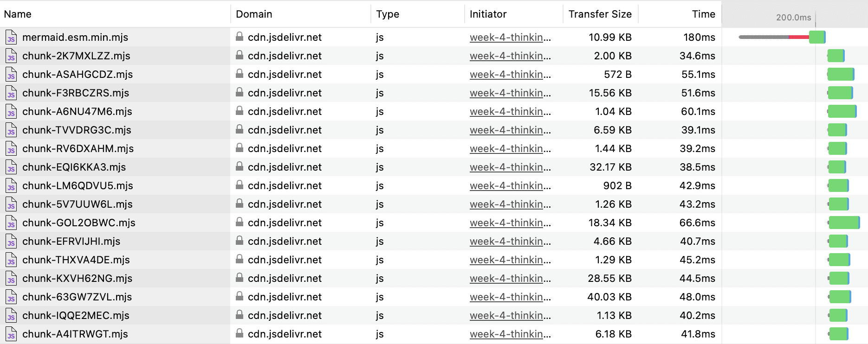The image size is (868, 344).
Task: Click the JS file icon beside chunk-2K7MXLZZ.mjs
Action: (x=11, y=56)
